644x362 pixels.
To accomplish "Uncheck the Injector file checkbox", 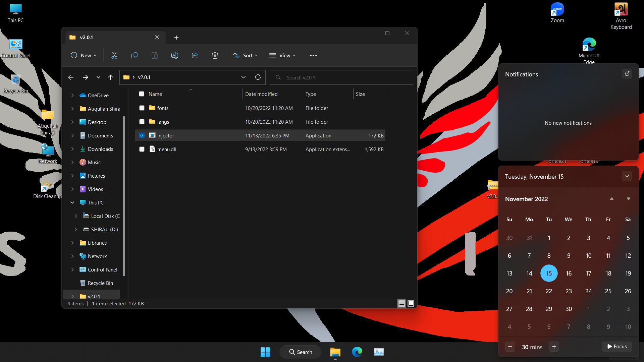I will coord(142,135).
